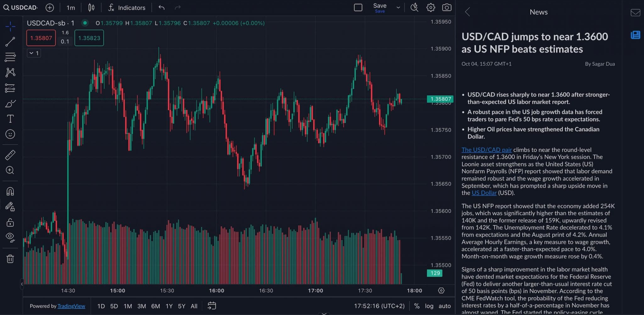Change the candlestick chart style

tap(91, 8)
